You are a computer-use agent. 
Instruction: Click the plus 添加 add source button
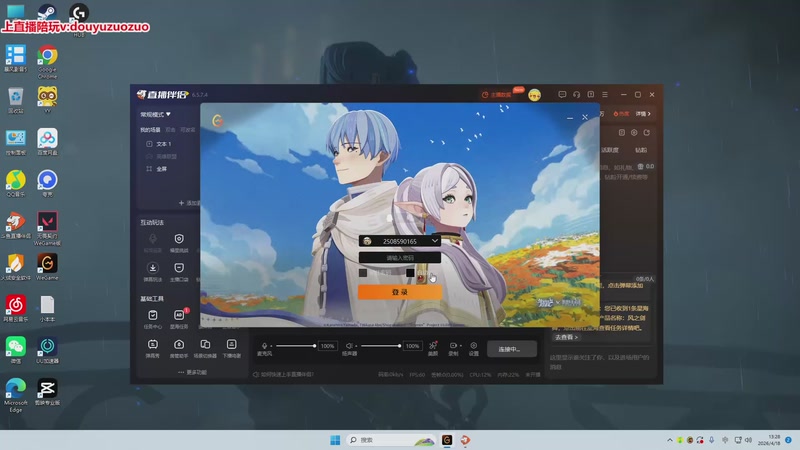(x=188, y=203)
